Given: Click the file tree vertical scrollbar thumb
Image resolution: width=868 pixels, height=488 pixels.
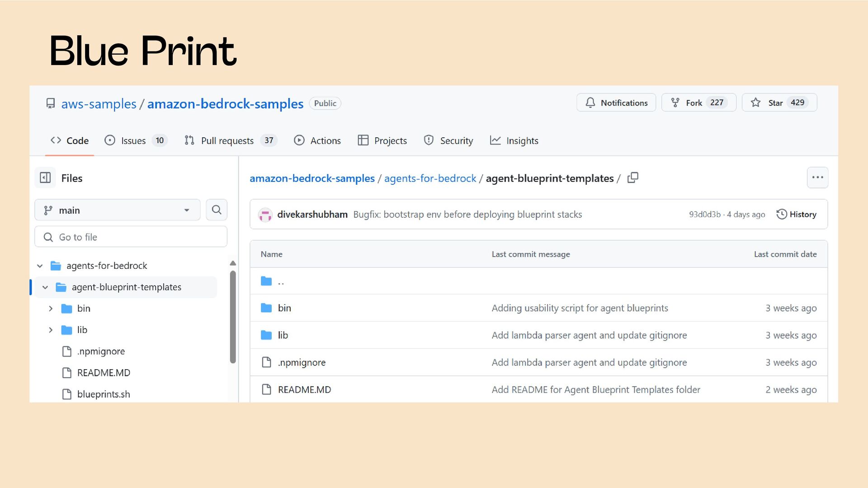Looking at the screenshot, I should (x=233, y=317).
